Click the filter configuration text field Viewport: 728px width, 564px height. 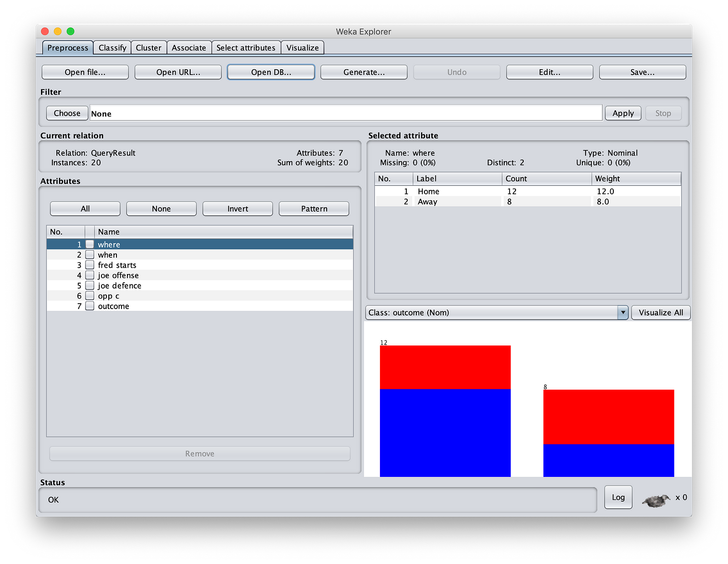pyautogui.click(x=346, y=113)
